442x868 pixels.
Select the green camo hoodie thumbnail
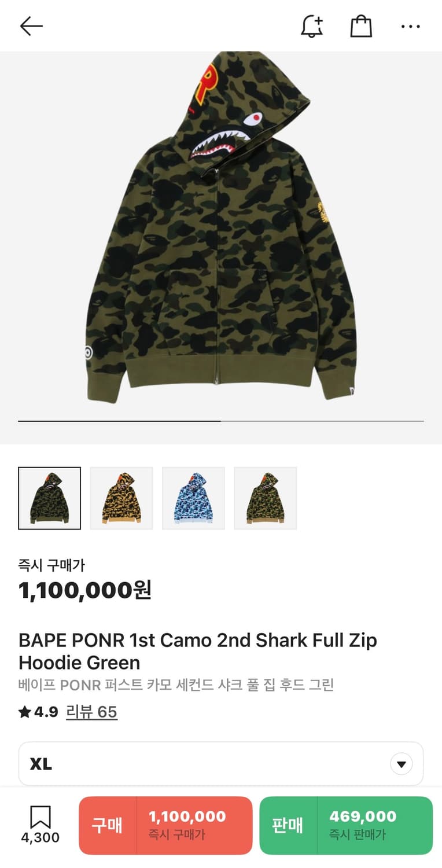click(x=50, y=498)
